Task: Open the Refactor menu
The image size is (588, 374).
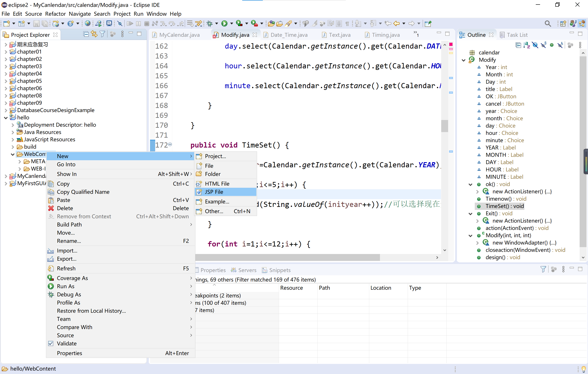Action: tap(55, 14)
